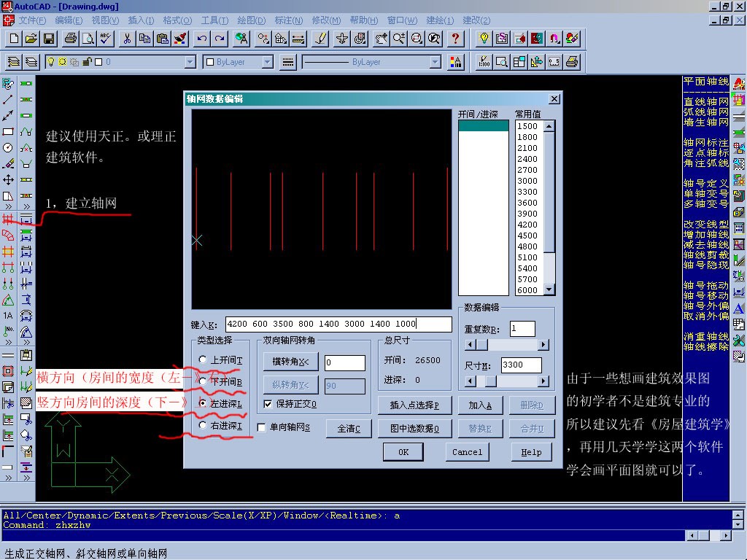
Task: Select the Line tool in the left toolbar
Action: (x=8, y=99)
